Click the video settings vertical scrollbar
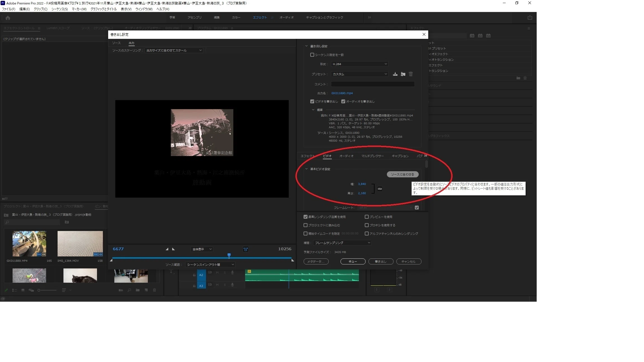Screen dimensions: 644x362 point(427,164)
